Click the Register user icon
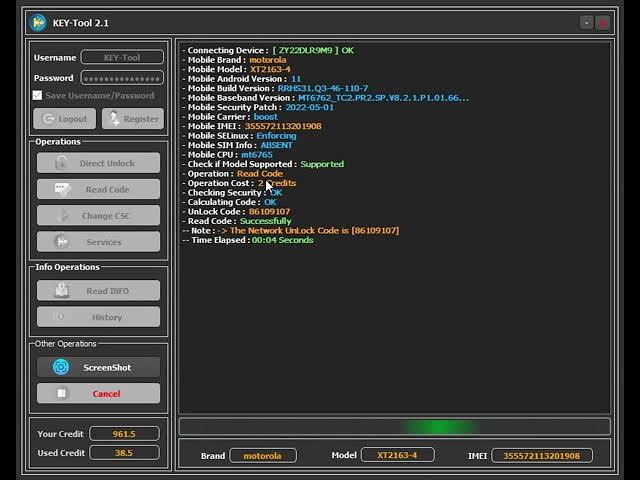This screenshot has height=480, width=640. tap(114, 119)
